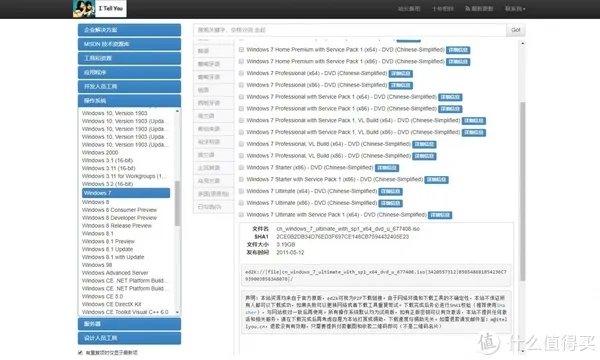Expand the 企业解决方案 panel

coord(129,30)
